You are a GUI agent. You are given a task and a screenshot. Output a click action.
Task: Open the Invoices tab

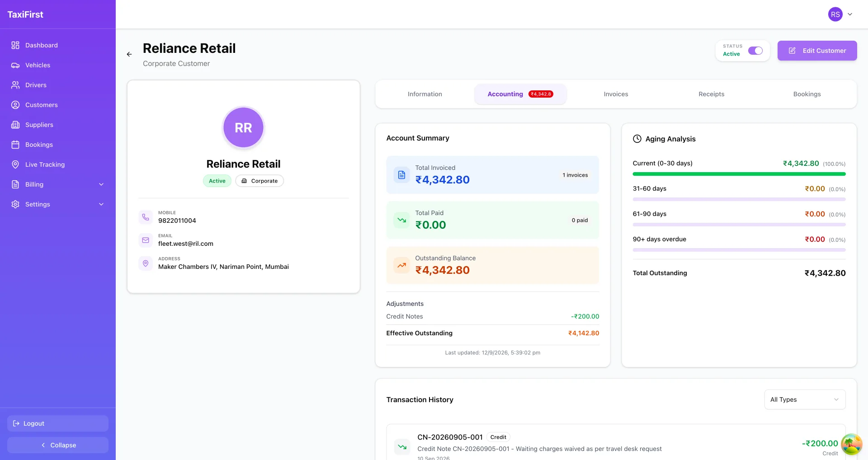click(616, 94)
